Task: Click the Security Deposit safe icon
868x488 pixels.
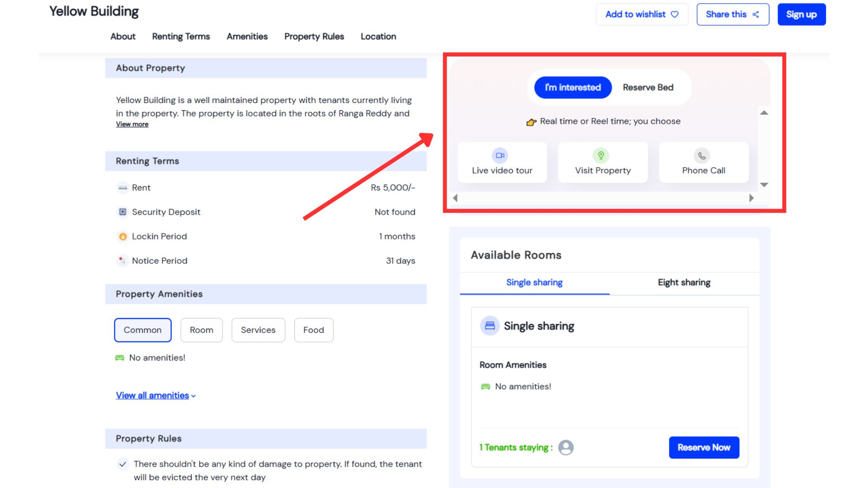Action: tap(123, 212)
